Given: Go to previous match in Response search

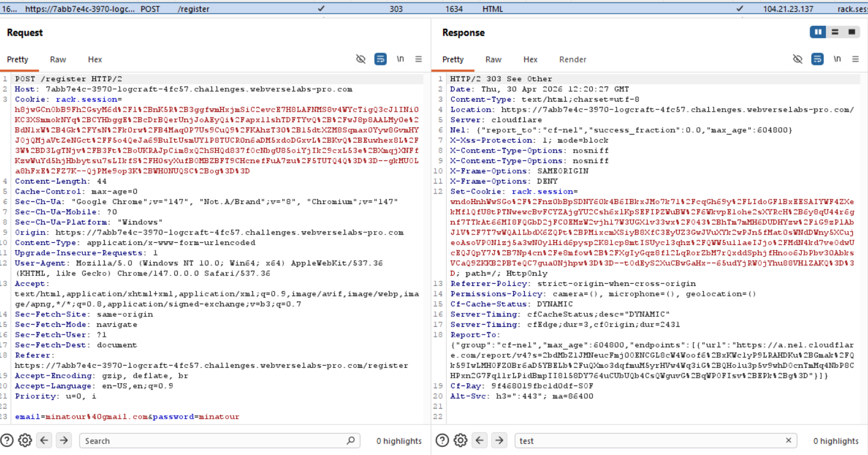Looking at the screenshot, I should 480,440.
